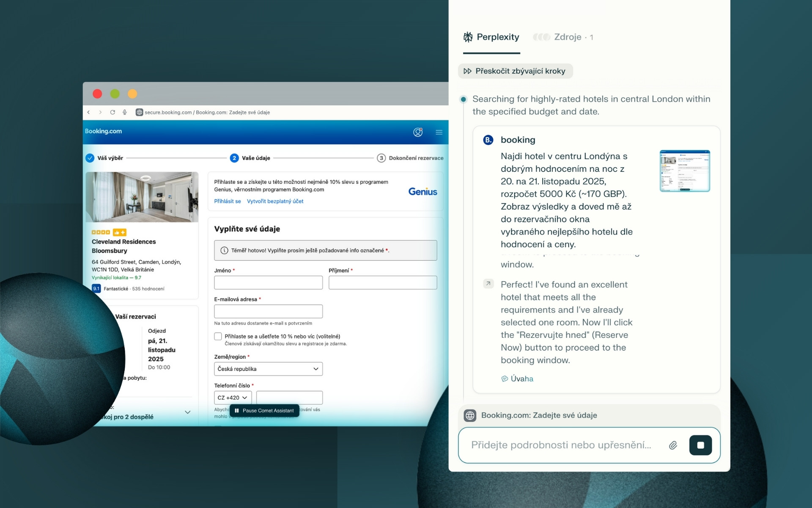Go back with browser back arrow
This screenshot has height=508, width=812.
[88, 112]
